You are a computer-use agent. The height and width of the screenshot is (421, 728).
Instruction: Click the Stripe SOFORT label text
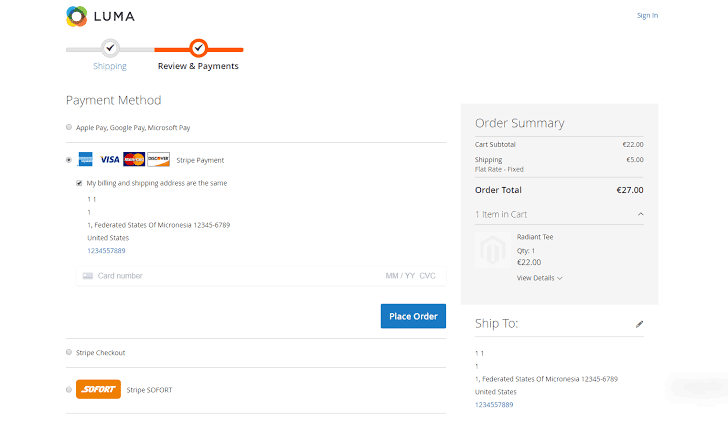point(150,390)
